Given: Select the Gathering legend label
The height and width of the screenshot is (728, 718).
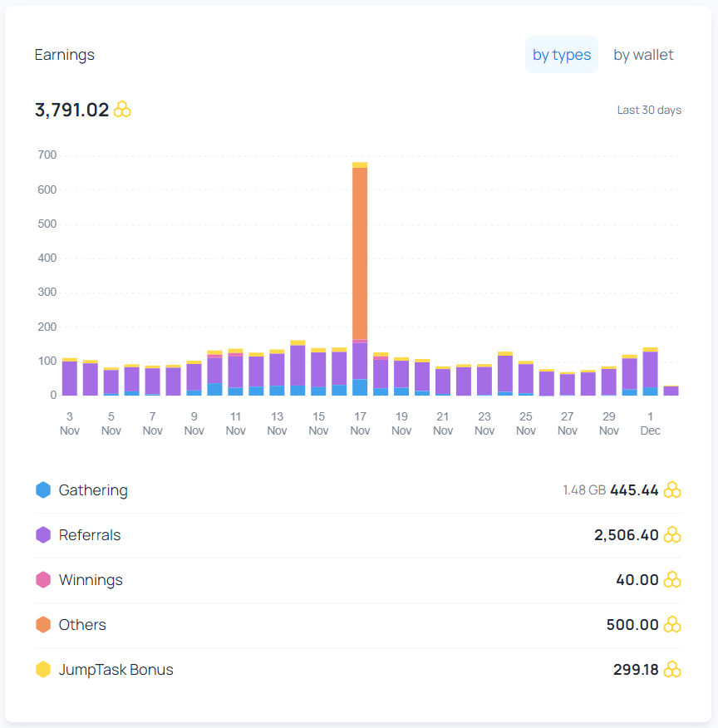Looking at the screenshot, I should pos(93,490).
